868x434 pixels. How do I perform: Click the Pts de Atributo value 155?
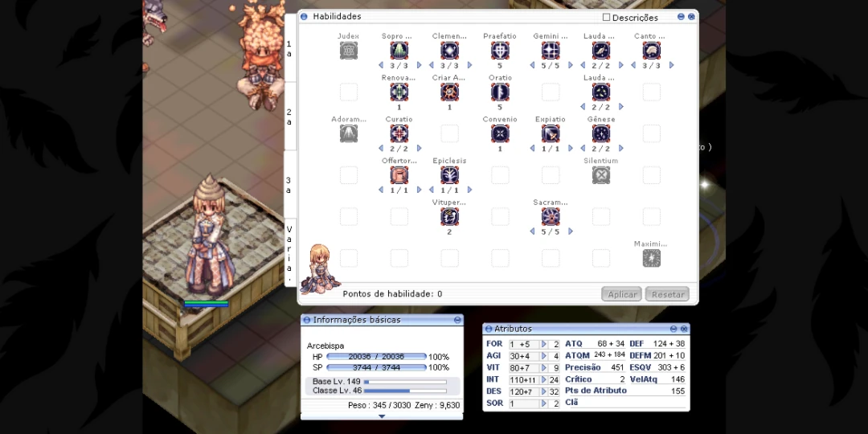(678, 391)
